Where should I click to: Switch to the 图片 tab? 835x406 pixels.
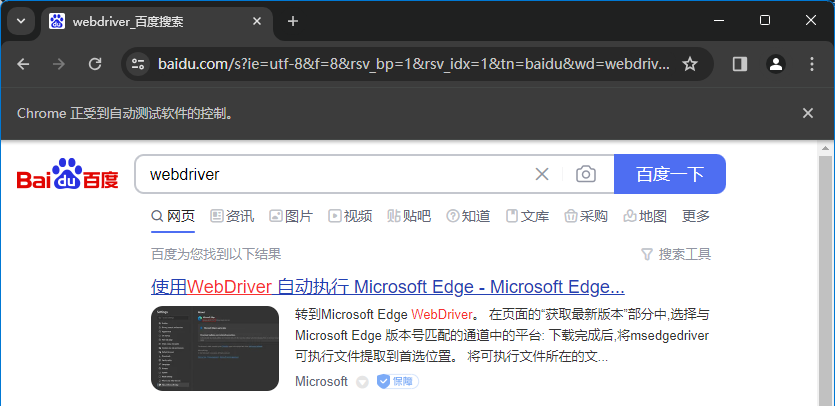[291, 216]
